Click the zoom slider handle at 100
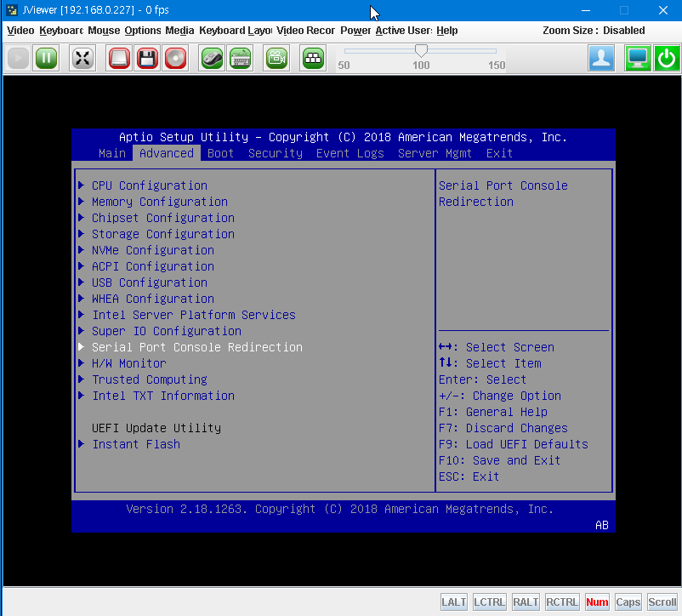682x616 pixels. click(421, 50)
